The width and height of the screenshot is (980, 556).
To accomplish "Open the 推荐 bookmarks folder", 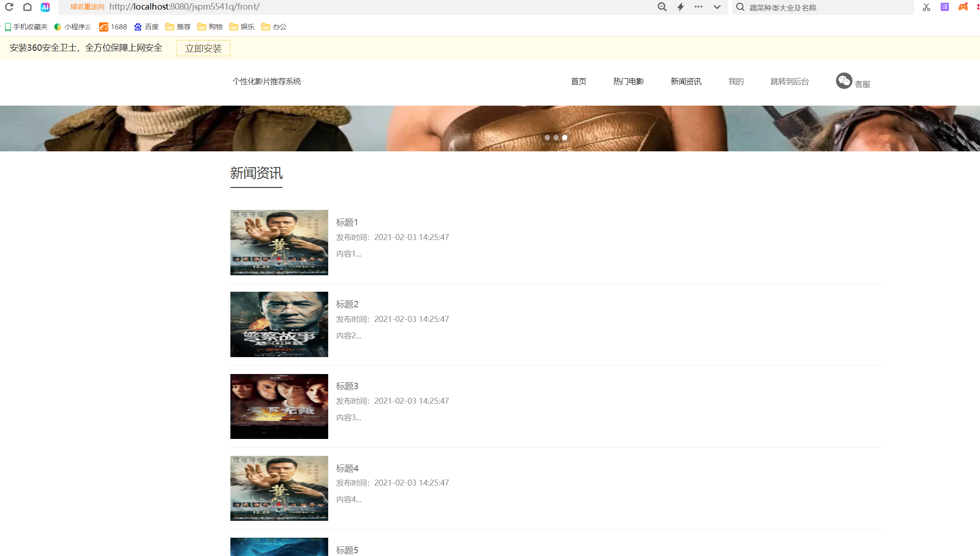I will tap(178, 27).
